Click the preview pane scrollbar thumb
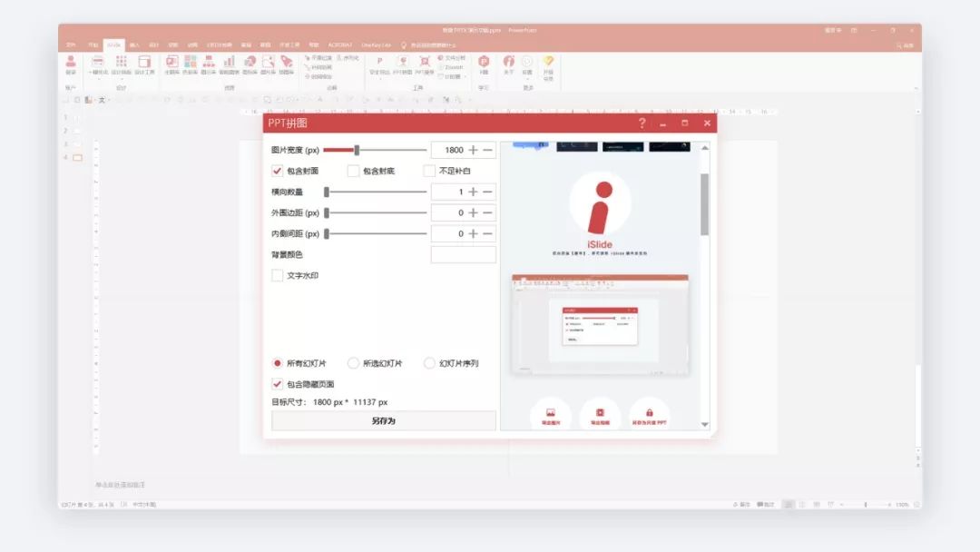 click(704, 204)
